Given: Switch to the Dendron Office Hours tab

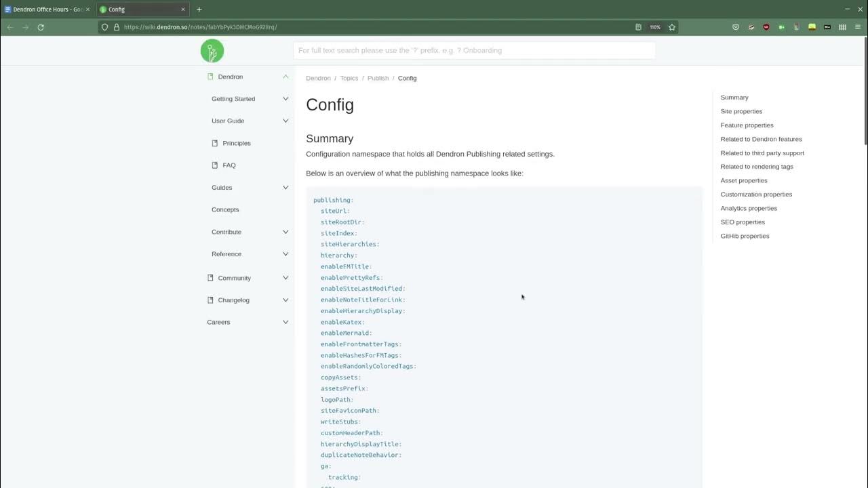Looking at the screenshot, I should click(47, 9).
